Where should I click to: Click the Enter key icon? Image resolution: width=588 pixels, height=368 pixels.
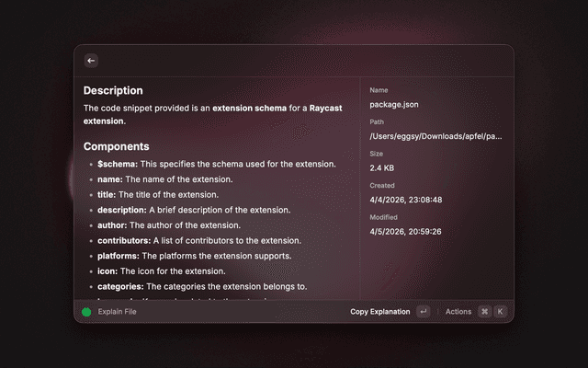(x=424, y=311)
